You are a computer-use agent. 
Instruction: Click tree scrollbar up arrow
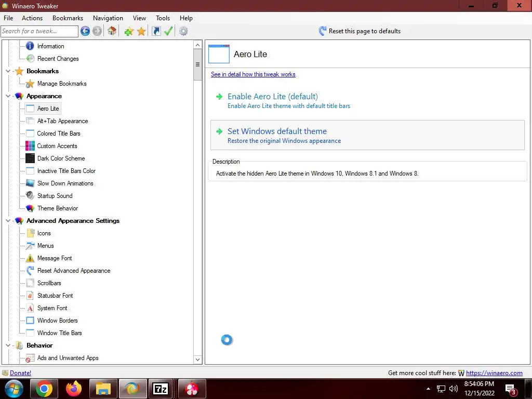coord(197,45)
